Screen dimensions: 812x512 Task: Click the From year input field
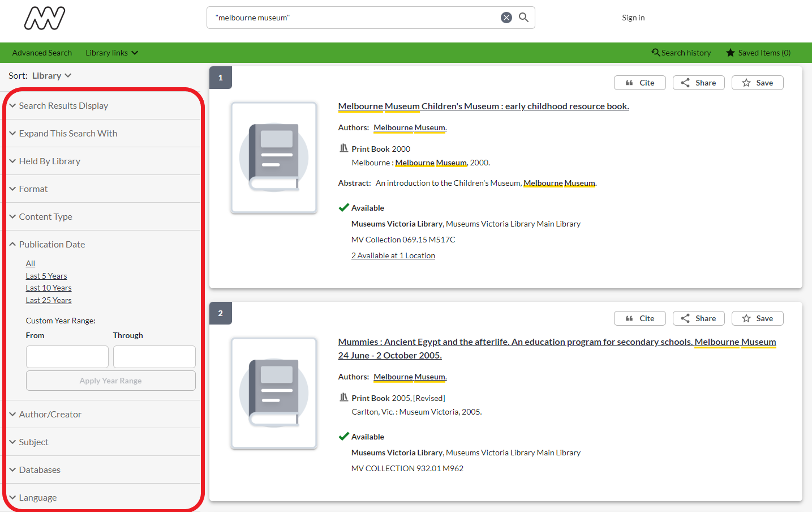pos(67,357)
